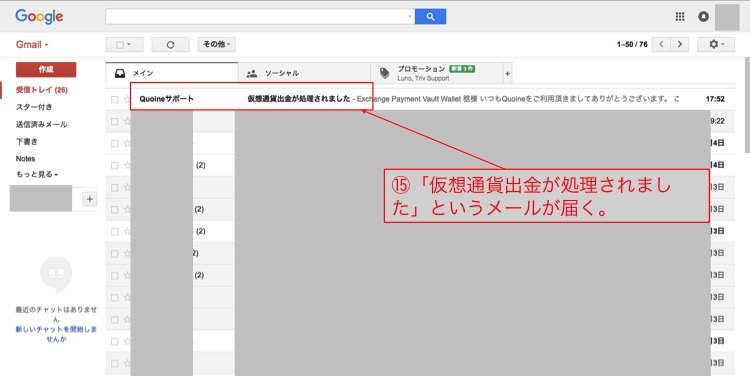Expand search options arrow in search box
750x376 pixels.
click(409, 17)
